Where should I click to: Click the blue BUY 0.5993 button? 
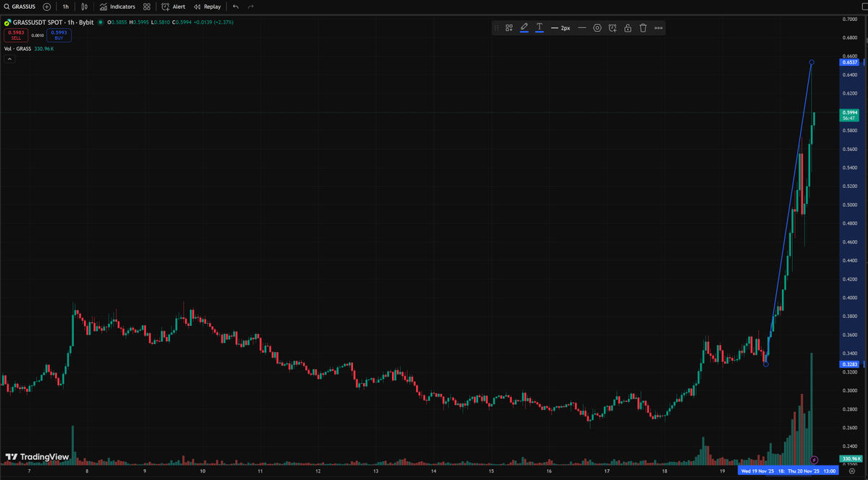(x=59, y=35)
